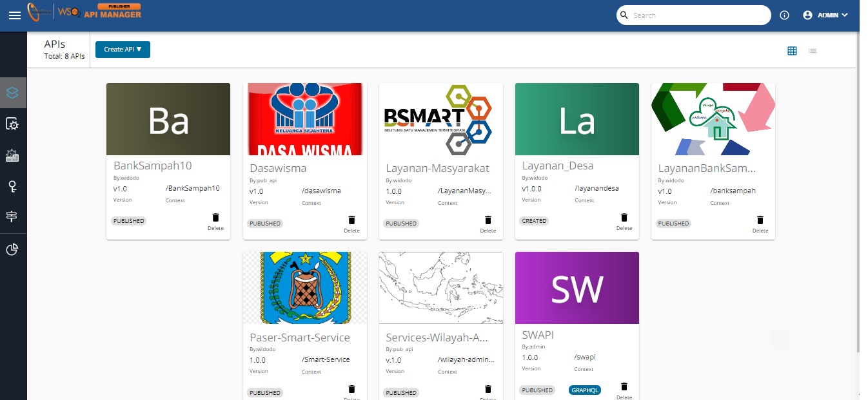Delete the Layanan_Desa API
Screen dimensions: 868x400
tap(624, 218)
